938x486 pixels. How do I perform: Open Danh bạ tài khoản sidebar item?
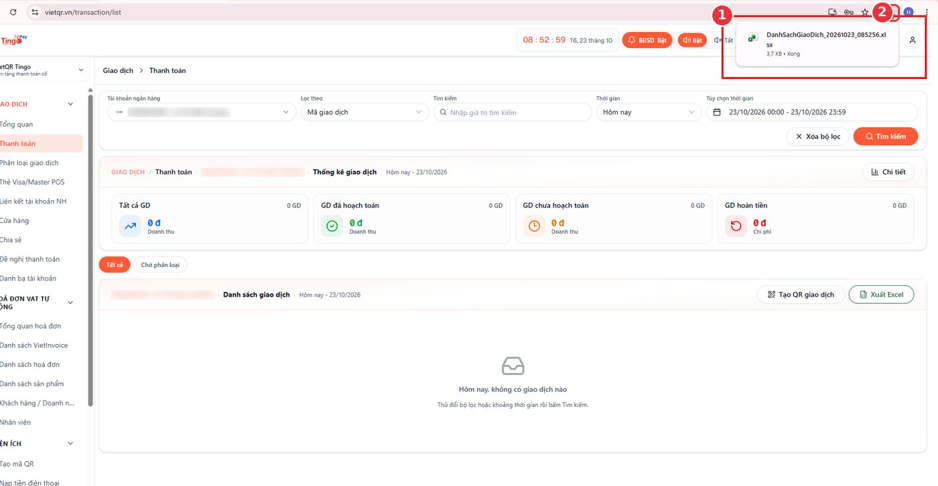30,278
